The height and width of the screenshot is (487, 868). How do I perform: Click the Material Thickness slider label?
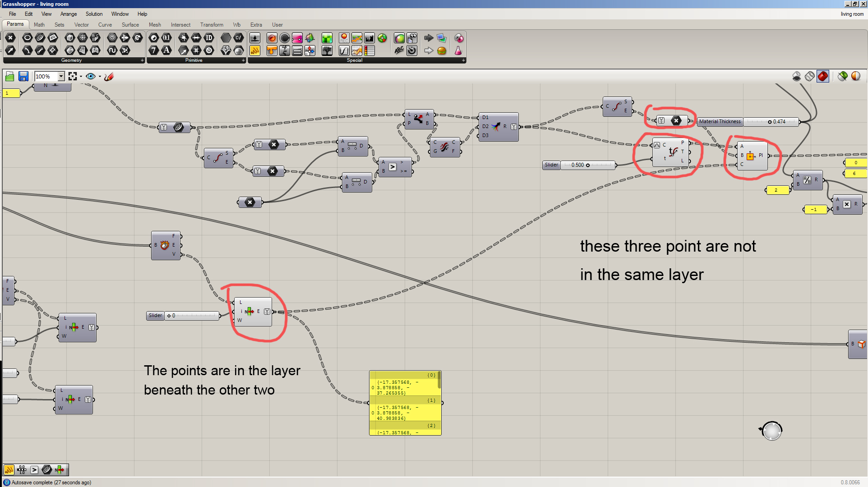(x=720, y=121)
